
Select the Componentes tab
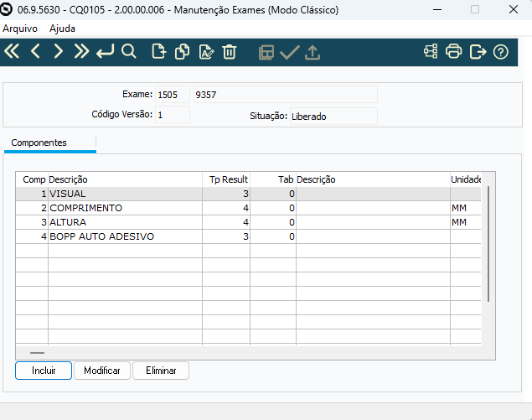pyautogui.click(x=39, y=143)
